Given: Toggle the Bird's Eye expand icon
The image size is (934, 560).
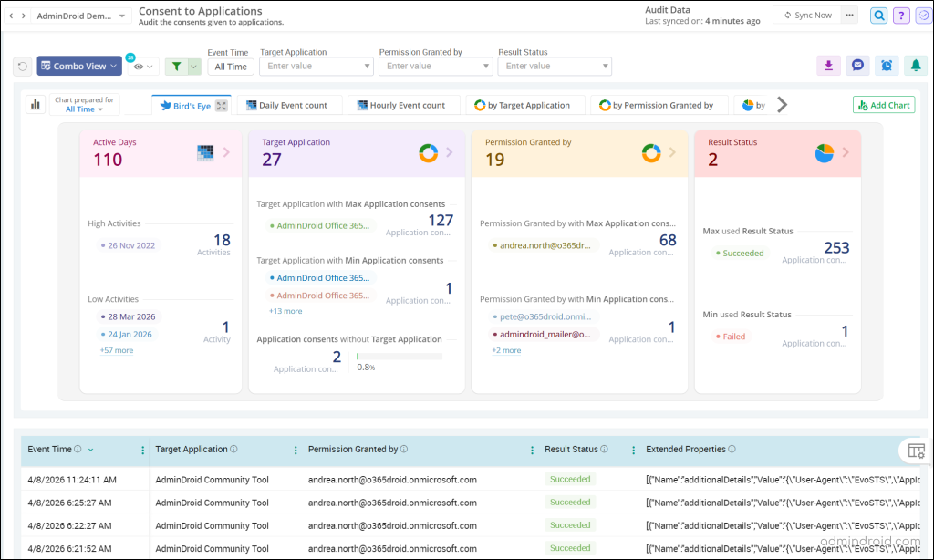Looking at the screenshot, I should tap(222, 106).
